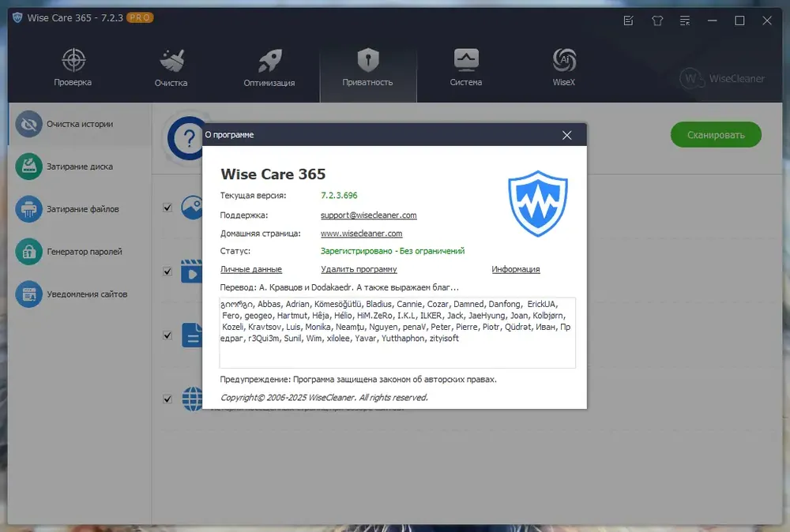Maximize the Wise Care 365 window
790x532 pixels.
click(x=739, y=21)
